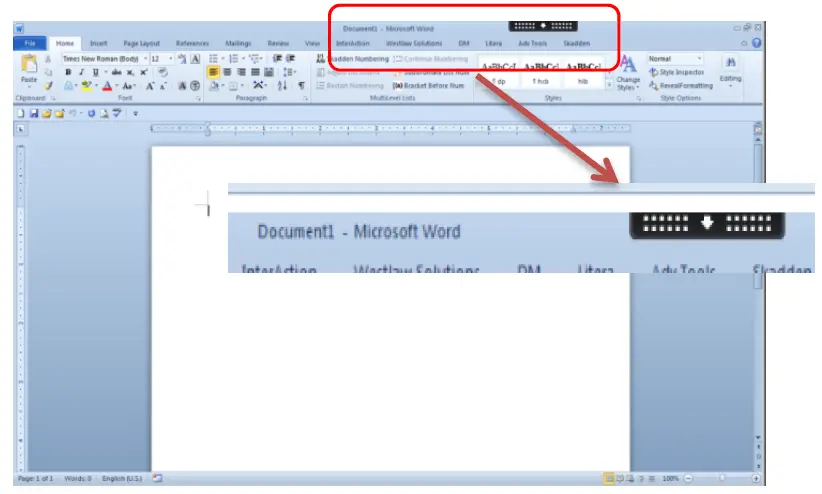Click the zoom in plus button
Screen dimensions: 822x494
tap(756, 478)
